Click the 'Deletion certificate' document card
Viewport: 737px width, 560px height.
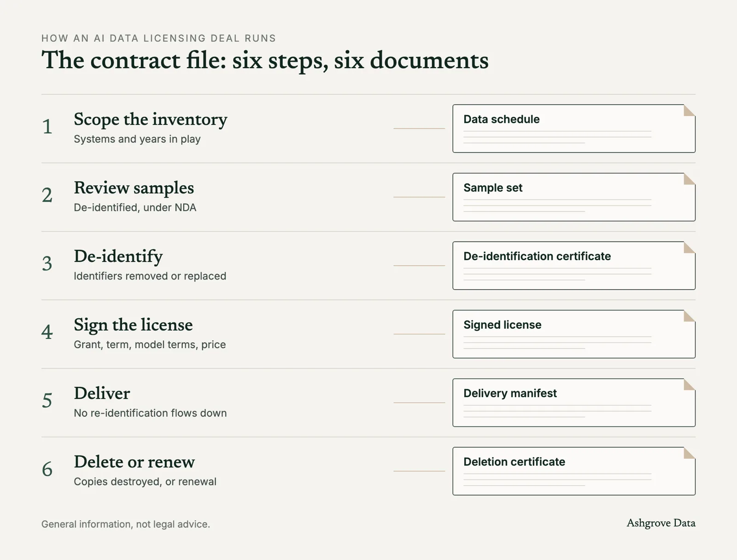point(574,472)
